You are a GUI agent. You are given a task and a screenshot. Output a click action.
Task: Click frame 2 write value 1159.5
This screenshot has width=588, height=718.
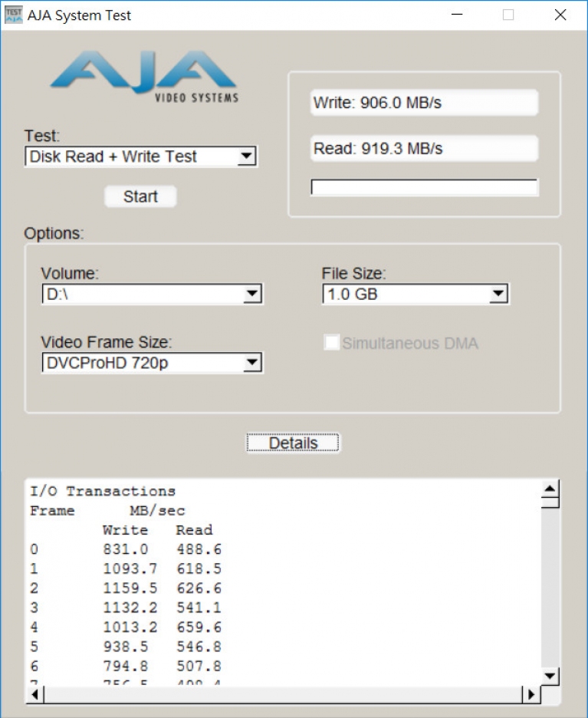pyautogui.click(x=130, y=588)
